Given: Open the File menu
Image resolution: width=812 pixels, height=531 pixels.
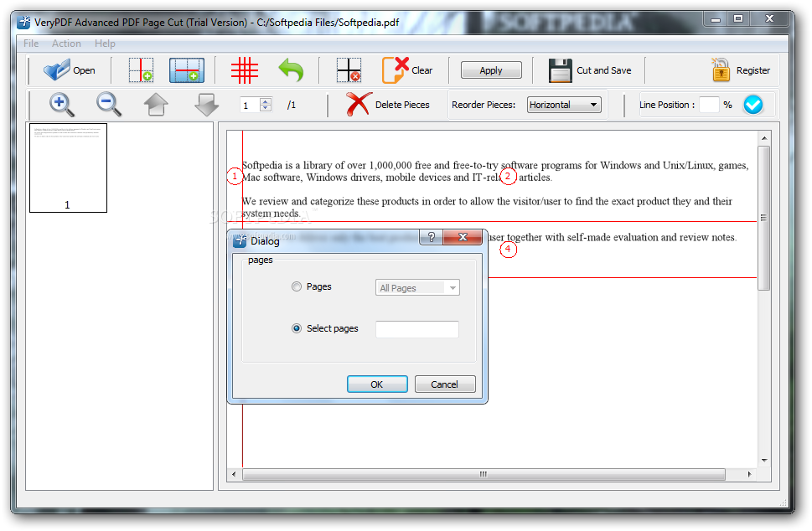Looking at the screenshot, I should (31, 44).
